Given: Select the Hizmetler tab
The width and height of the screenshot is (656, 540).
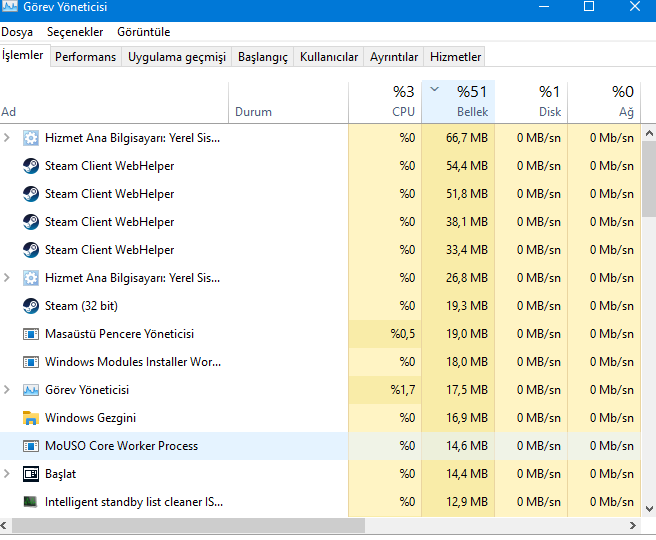Looking at the screenshot, I should tap(455, 57).
